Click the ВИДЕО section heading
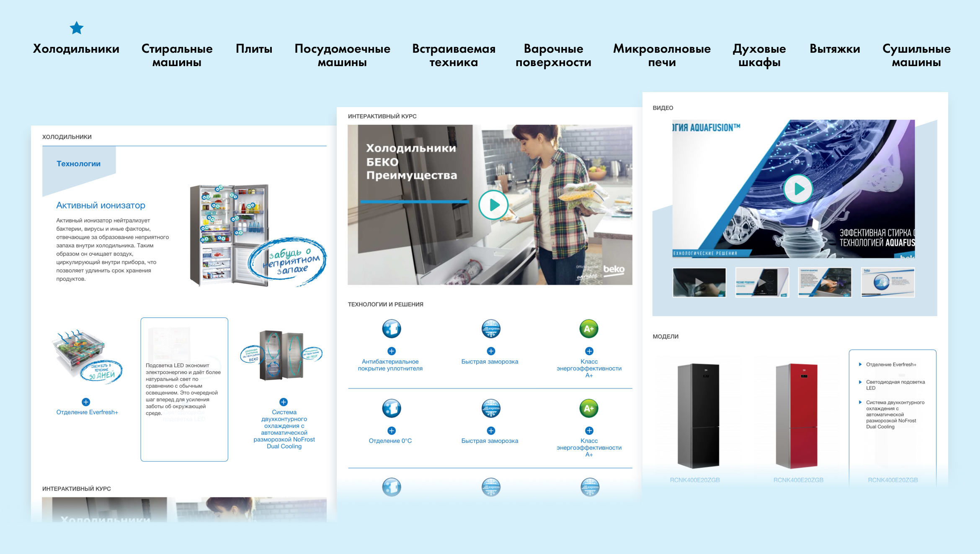Image resolution: width=980 pixels, height=554 pixels. 663,108
